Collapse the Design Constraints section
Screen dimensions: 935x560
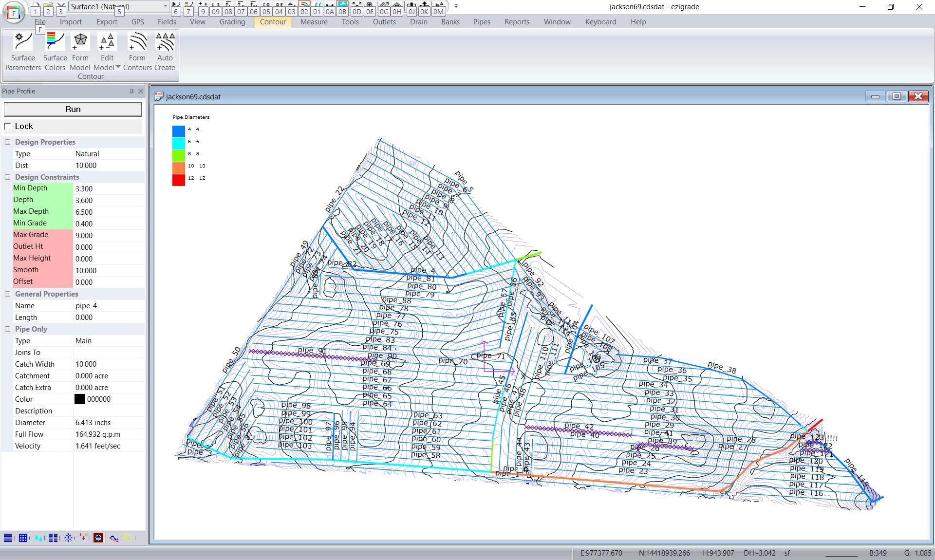[7, 177]
